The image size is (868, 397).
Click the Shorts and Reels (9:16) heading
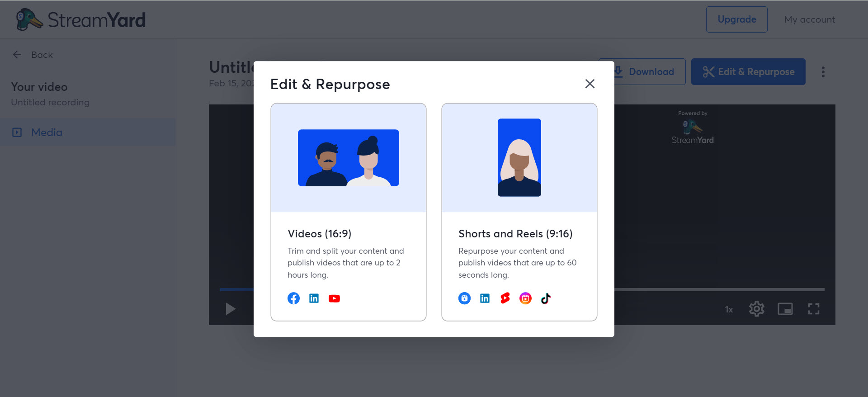click(515, 234)
